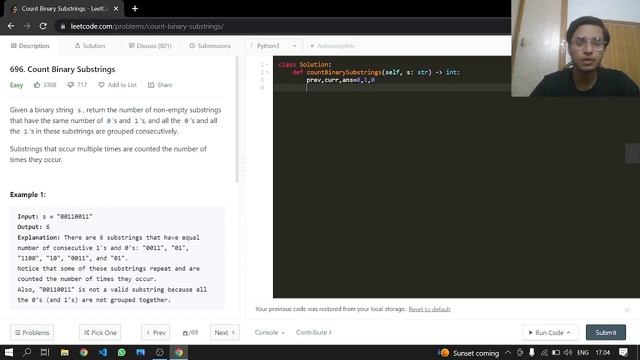Show hidden system tray icons

tap(508, 352)
